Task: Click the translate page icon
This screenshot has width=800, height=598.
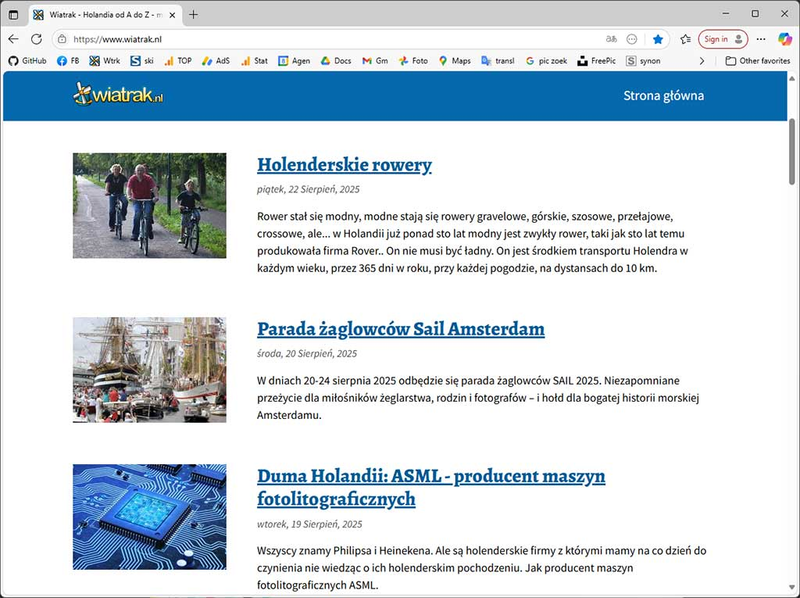Action: pos(611,39)
